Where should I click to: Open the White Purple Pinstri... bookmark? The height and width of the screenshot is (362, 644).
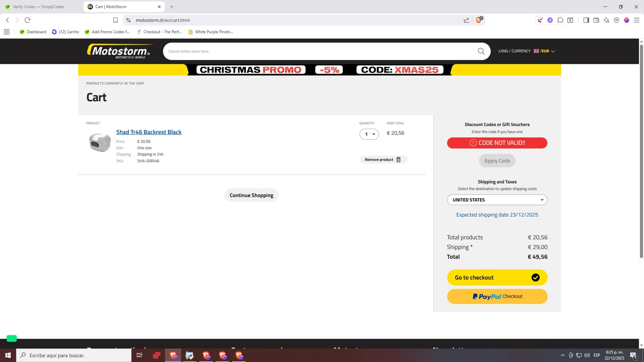pos(210,32)
